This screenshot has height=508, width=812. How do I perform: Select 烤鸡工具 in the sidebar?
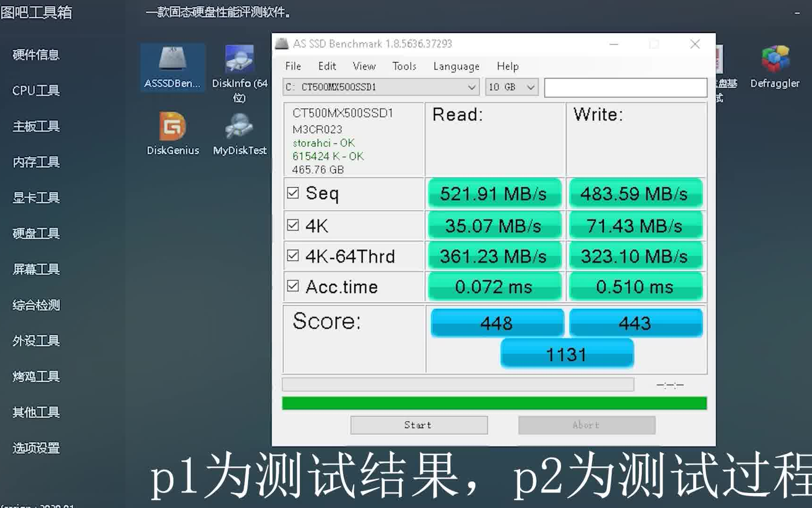[36, 376]
